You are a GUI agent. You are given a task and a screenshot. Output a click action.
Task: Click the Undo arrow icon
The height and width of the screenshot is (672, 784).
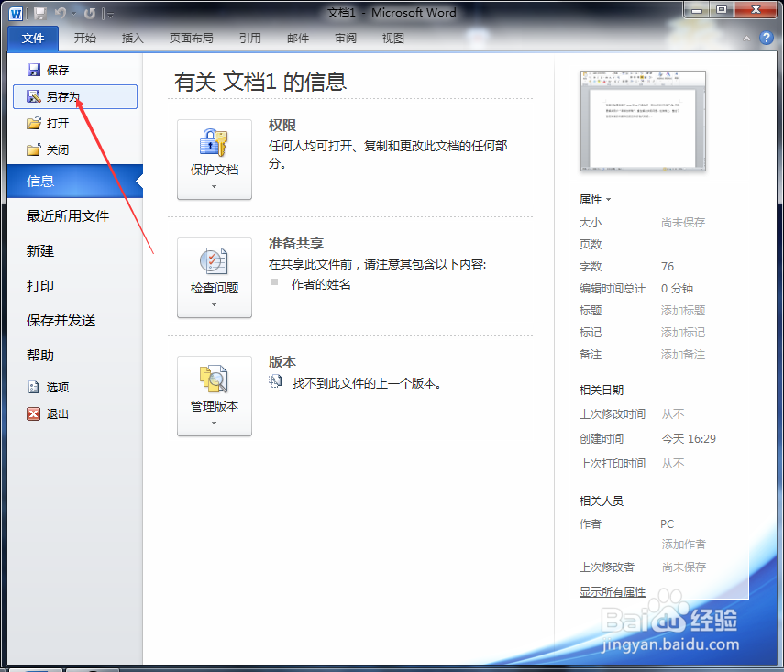61,14
